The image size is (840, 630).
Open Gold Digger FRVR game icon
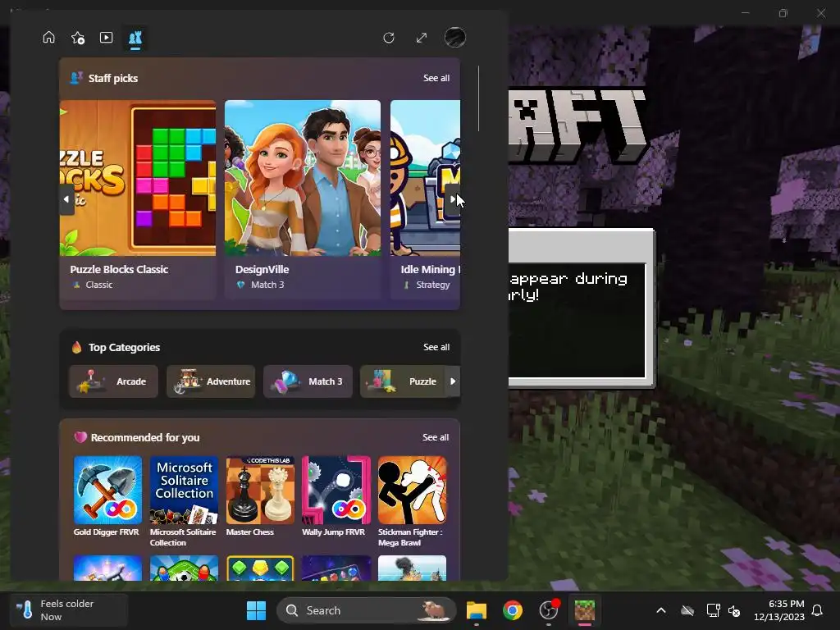click(x=107, y=490)
